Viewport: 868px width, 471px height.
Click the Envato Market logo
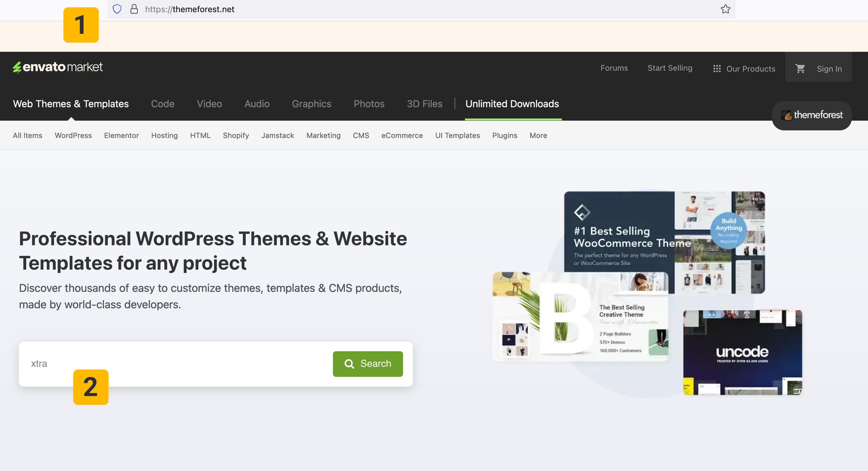[58, 67]
